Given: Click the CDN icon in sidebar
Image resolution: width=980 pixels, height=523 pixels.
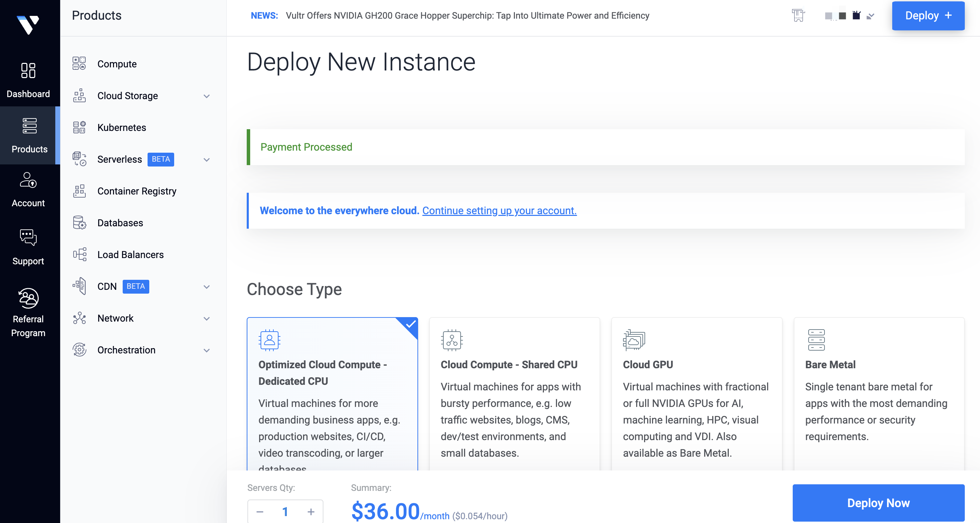Looking at the screenshot, I should pyautogui.click(x=79, y=286).
